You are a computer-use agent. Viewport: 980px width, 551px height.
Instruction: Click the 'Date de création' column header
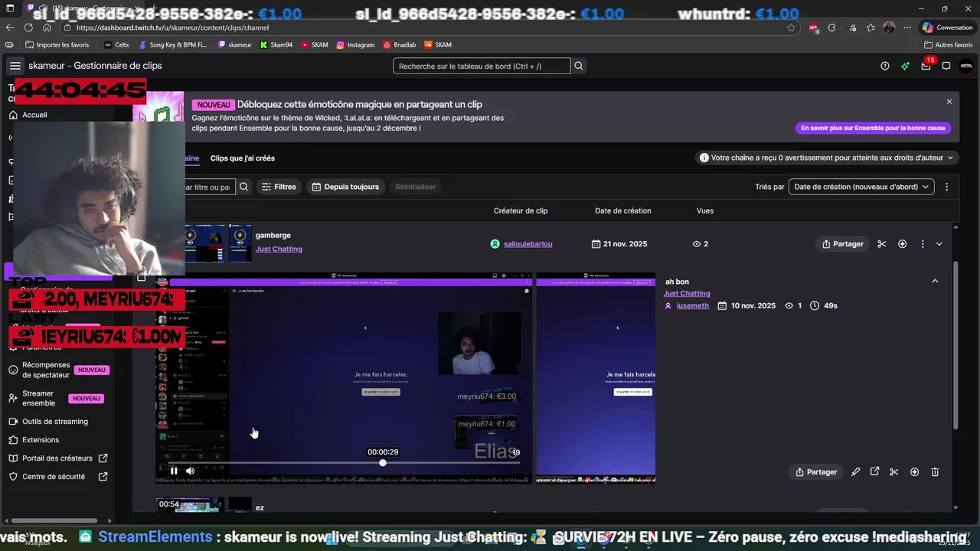pyautogui.click(x=623, y=210)
